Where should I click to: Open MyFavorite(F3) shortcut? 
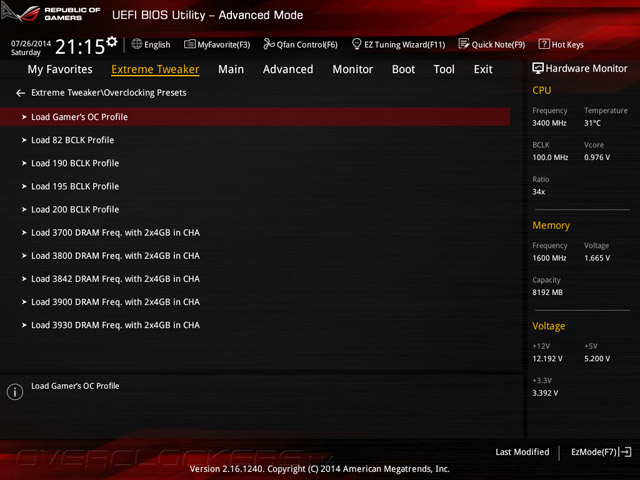pos(224,45)
